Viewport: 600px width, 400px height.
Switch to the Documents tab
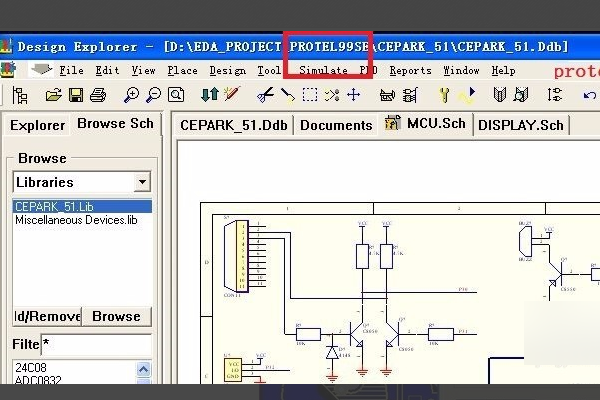tap(336, 125)
